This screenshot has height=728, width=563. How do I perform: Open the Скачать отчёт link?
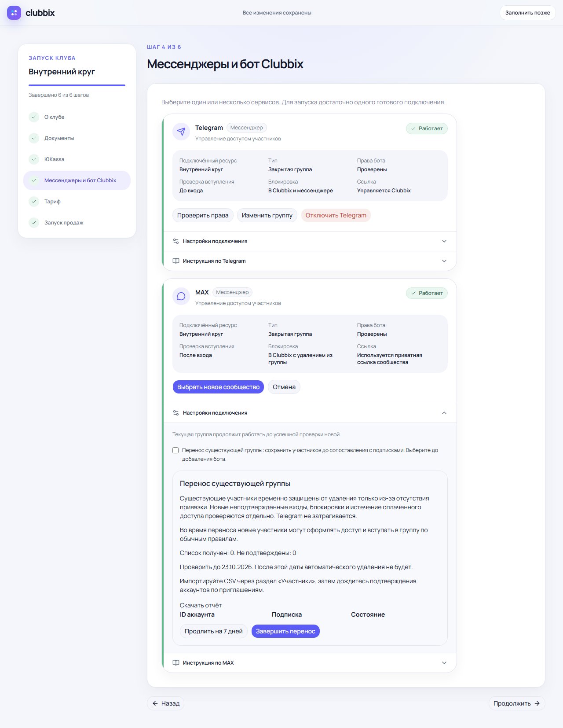(201, 605)
